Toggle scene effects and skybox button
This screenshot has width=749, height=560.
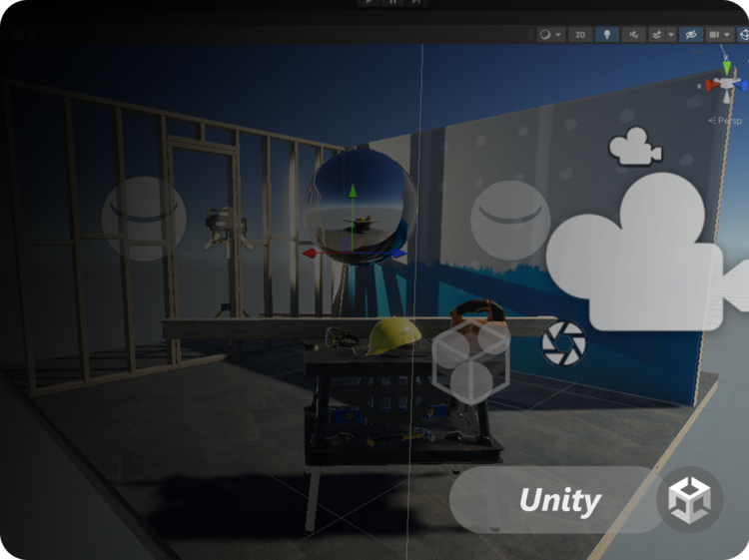pyautogui.click(x=657, y=34)
